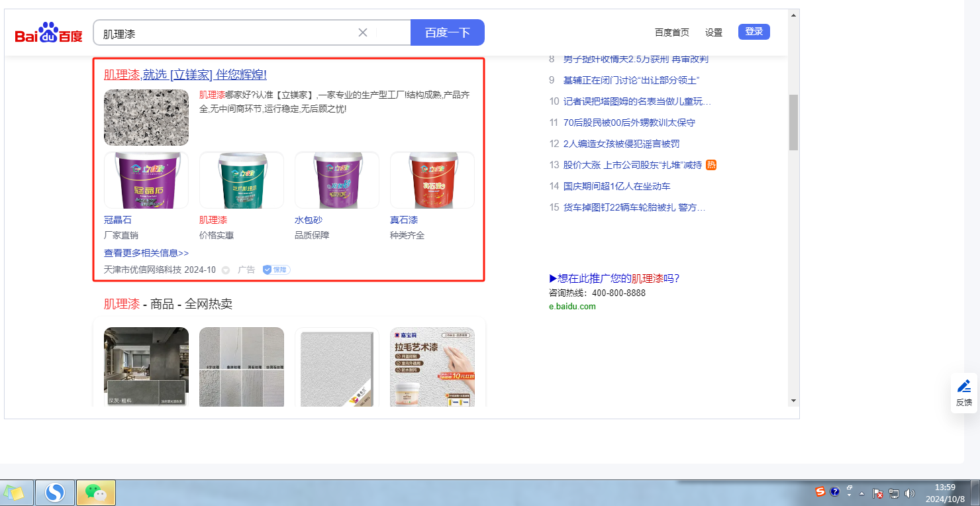Image resolution: width=980 pixels, height=506 pixels.
Task: Click the red 真石漆 paint bucket image
Action: pos(432,180)
